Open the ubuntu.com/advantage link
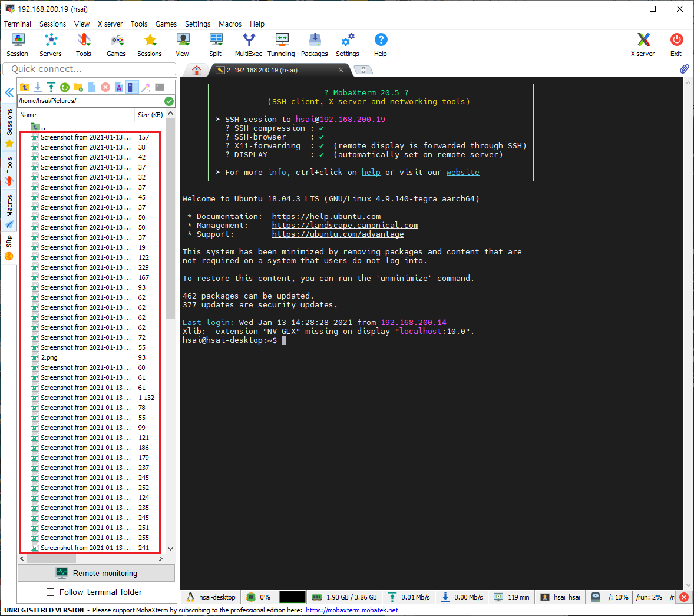 pos(338,234)
